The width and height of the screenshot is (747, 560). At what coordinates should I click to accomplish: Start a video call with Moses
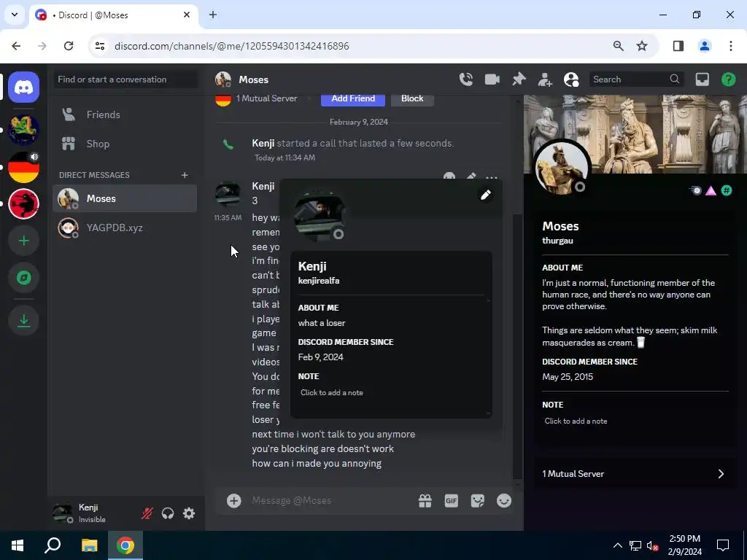[492, 79]
